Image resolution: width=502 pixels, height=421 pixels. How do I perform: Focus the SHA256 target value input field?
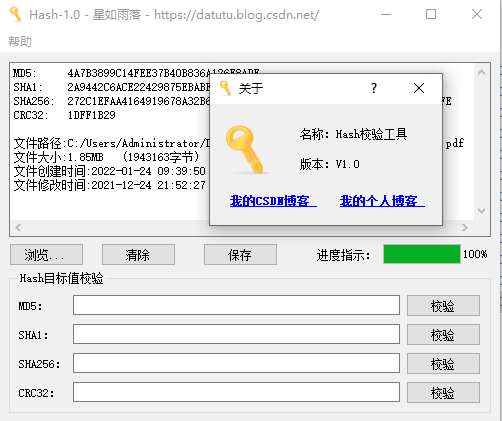click(236, 363)
